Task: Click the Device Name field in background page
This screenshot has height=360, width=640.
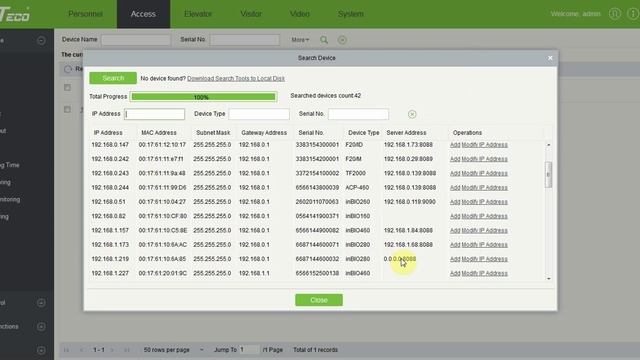Action: (x=136, y=40)
